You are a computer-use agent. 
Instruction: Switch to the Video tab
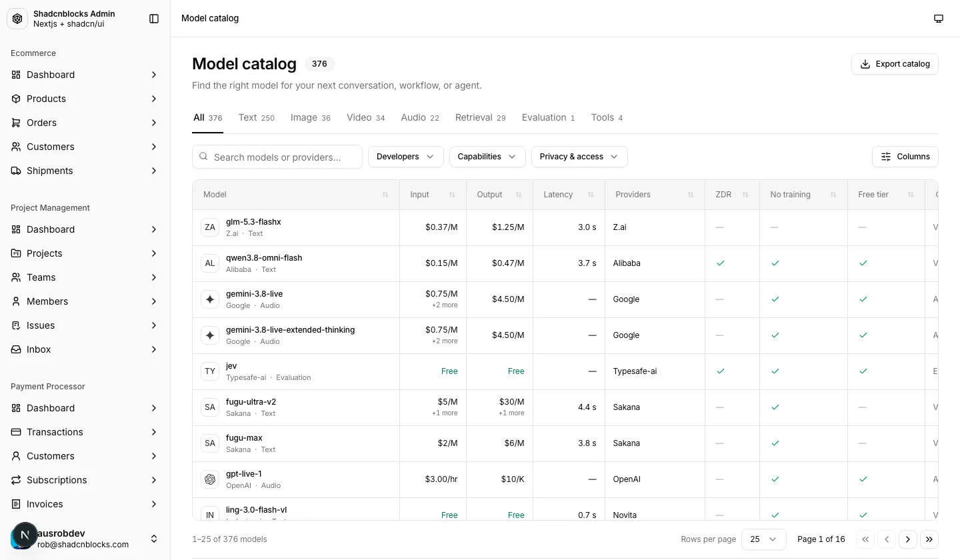tap(366, 118)
